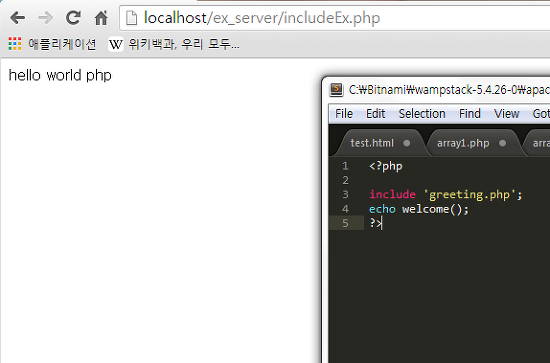Open the Goto menu in Sublime Text
This screenshot has width=550, height=363.
tap(541, 114)
